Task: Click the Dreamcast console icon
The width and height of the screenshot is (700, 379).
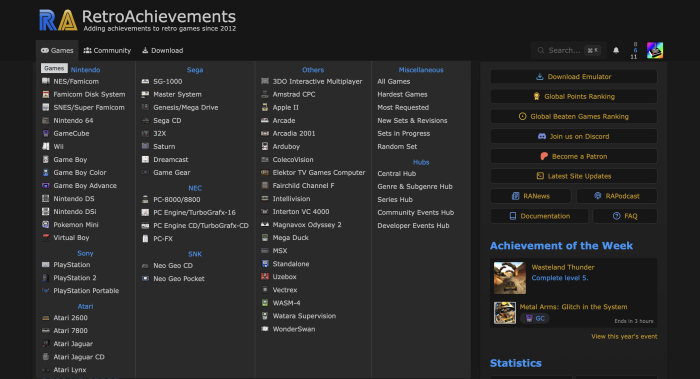Action: point(145,159)
